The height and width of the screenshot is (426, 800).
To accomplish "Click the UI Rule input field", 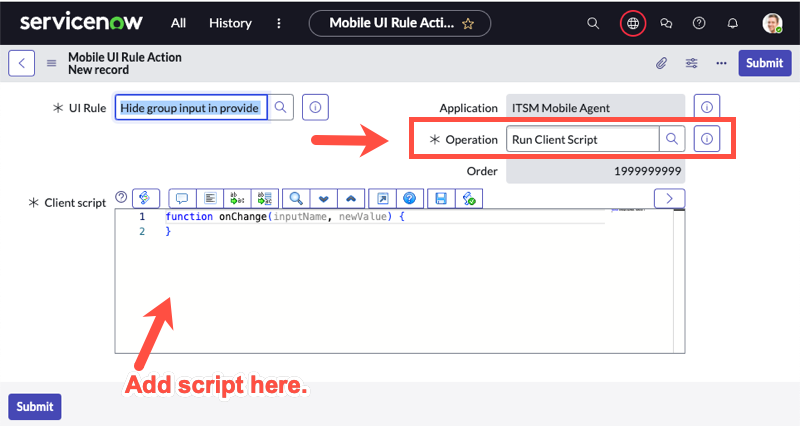I will point(191,108).
